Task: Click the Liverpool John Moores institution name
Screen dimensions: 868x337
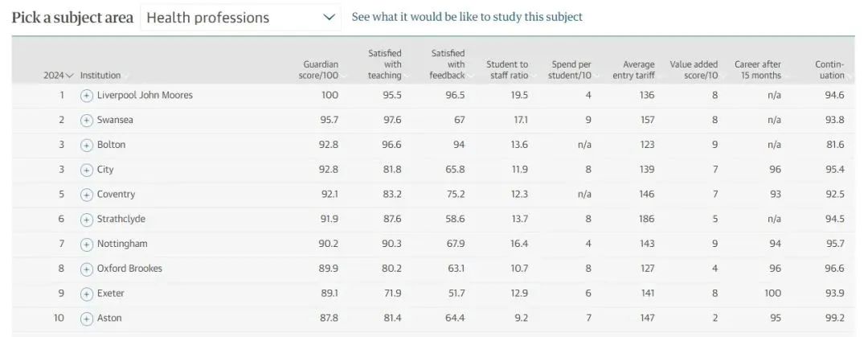Action: click(x=145, y=95)
